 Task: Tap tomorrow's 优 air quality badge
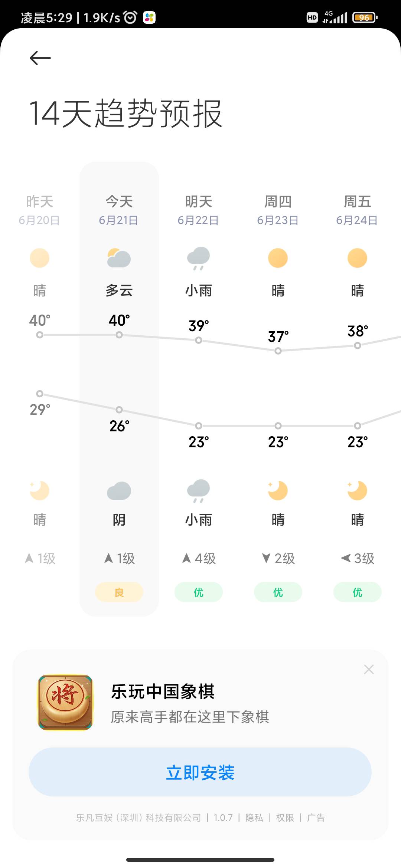198,592
